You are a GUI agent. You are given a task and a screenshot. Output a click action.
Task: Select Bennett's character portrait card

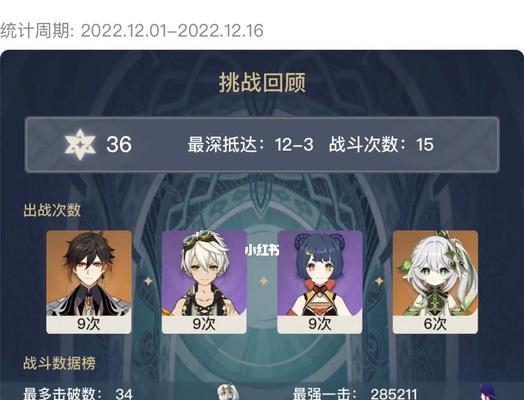coord(204,282)
